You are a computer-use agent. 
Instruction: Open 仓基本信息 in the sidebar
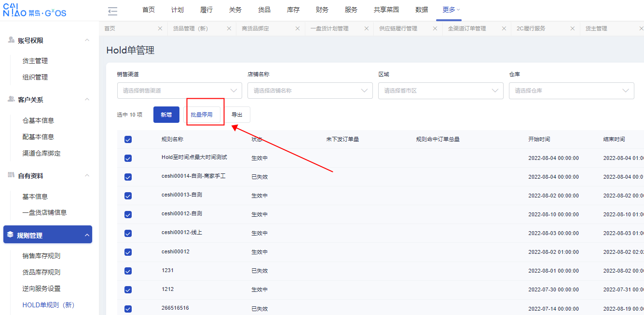pyautogui.click(x=38, y=120)
